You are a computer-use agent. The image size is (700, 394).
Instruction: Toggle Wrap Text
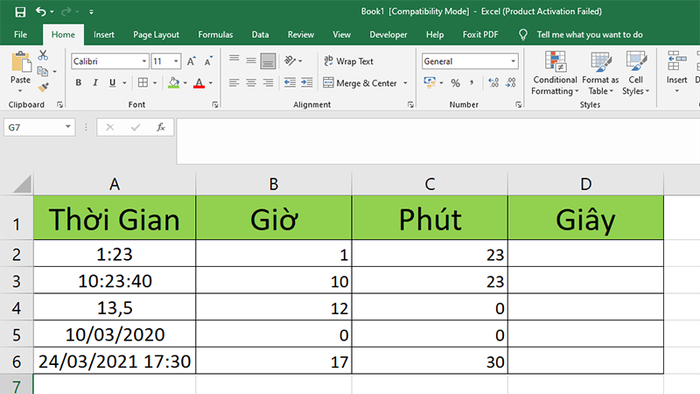pyautogui.click(x=349, y=61)
